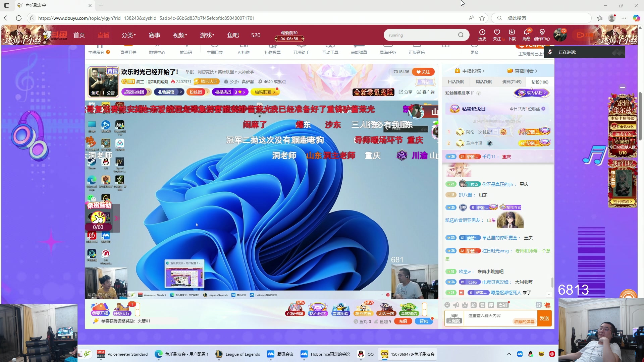Click the orange 关注 follow button
Viewport: 644px width, 362px height.
[x=423, y=72]
